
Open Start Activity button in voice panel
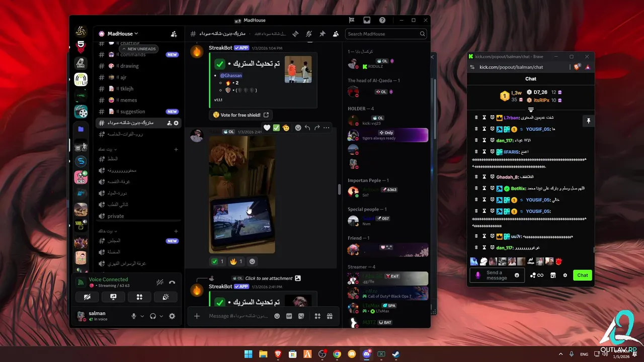coord(139,297)
